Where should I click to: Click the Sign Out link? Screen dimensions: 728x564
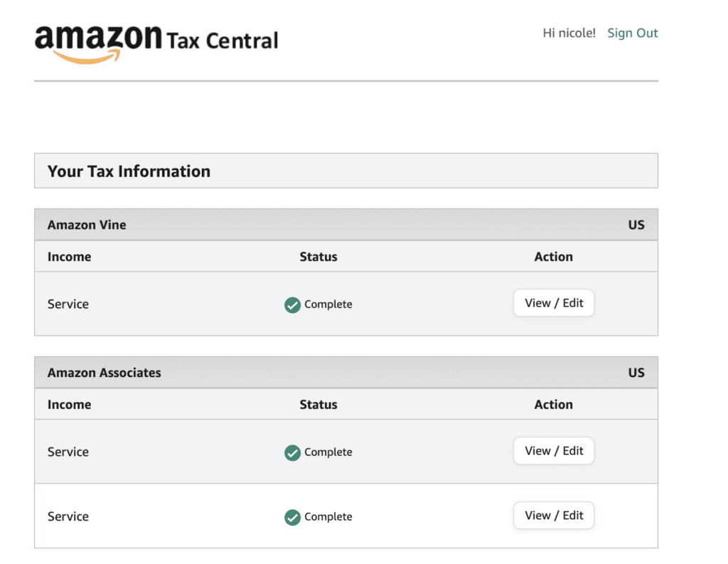[632, 33]
